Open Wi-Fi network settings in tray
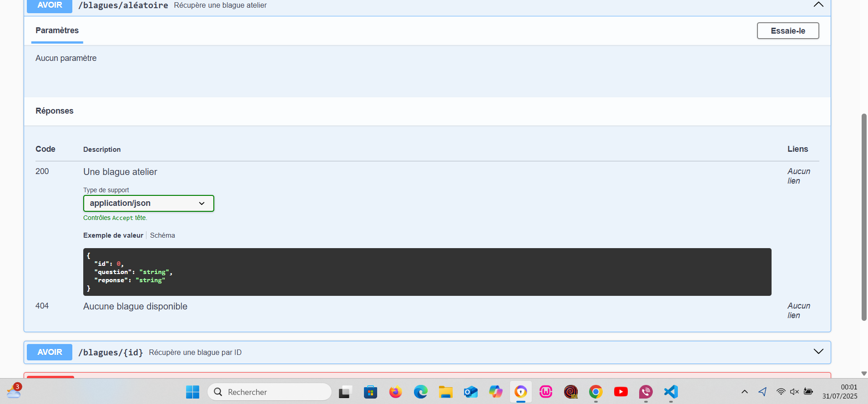The width and height of the screenshot is (868, 404). pyautogui.click(x=781, y=391)
